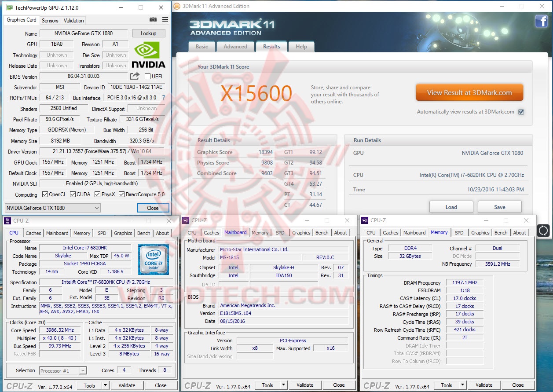Click the Core Speed value 3986.32 MHz
The width and height of the screenshot is (553, 392).
click(60, 330)
